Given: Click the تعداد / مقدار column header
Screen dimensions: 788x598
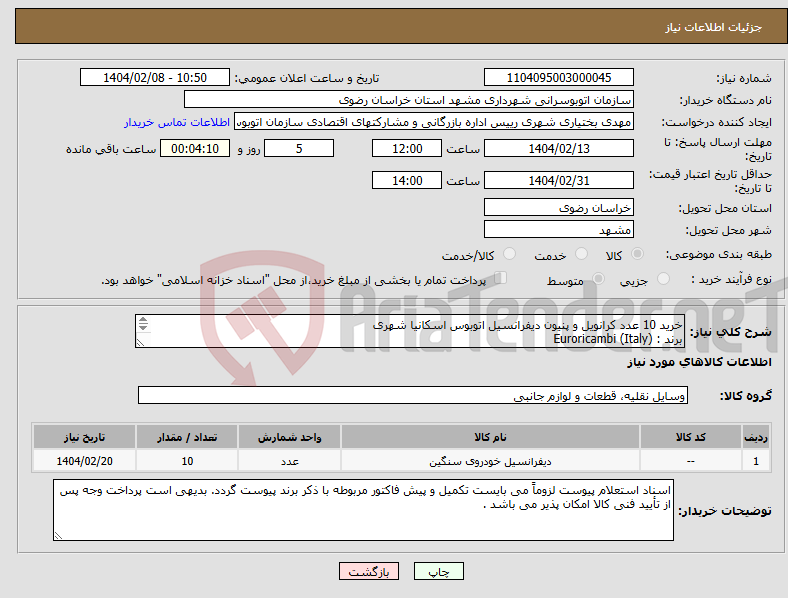Looking at the screenshot, I should 187,437.
